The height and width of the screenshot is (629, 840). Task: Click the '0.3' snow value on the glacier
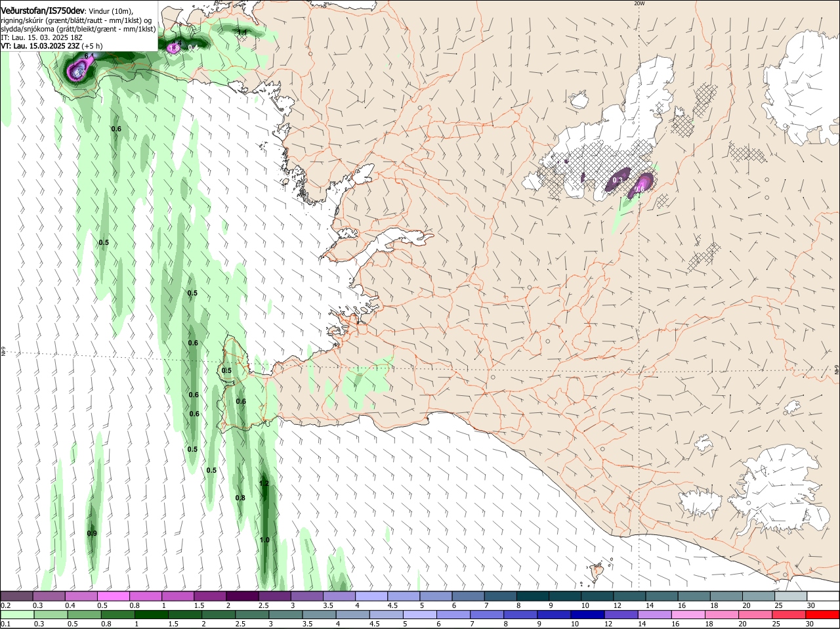tap(618, 181)
